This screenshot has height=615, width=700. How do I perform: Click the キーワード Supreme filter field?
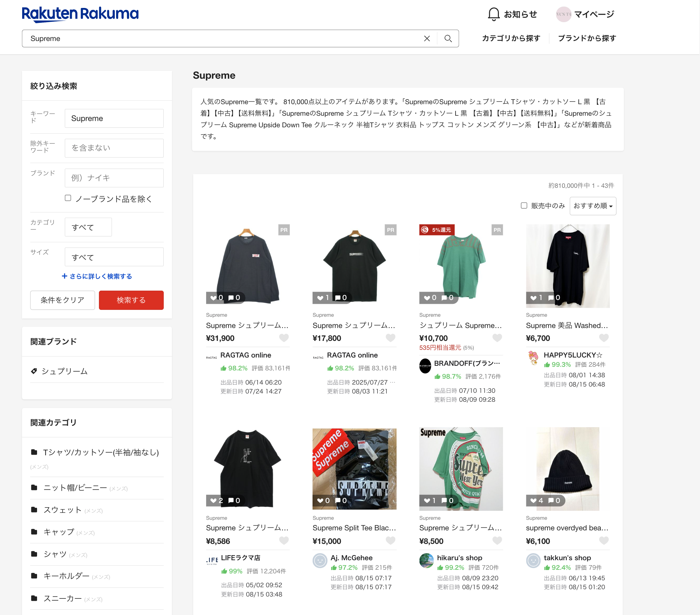[x=114, y=118]
